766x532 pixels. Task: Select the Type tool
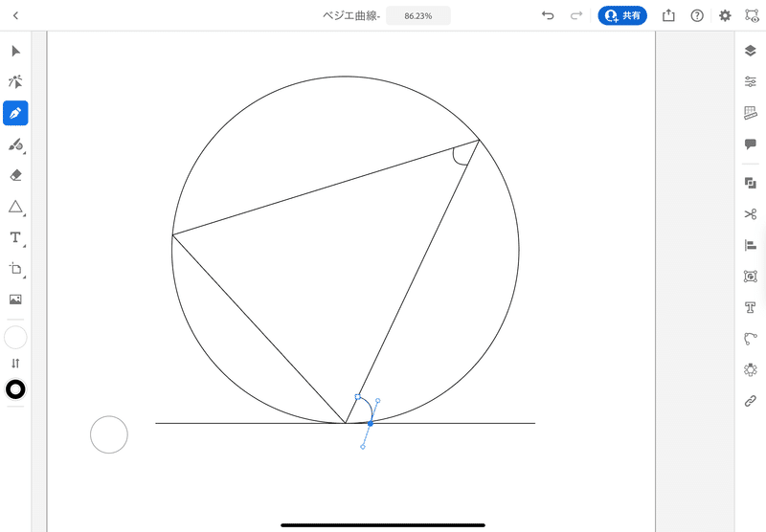coord(15,237)
